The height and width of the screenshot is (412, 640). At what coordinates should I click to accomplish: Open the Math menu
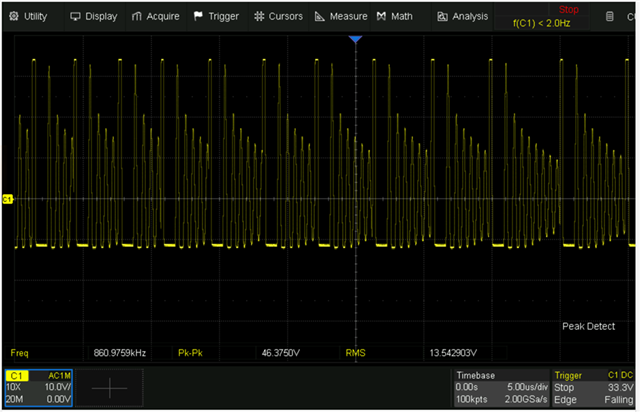click(395, 16)
